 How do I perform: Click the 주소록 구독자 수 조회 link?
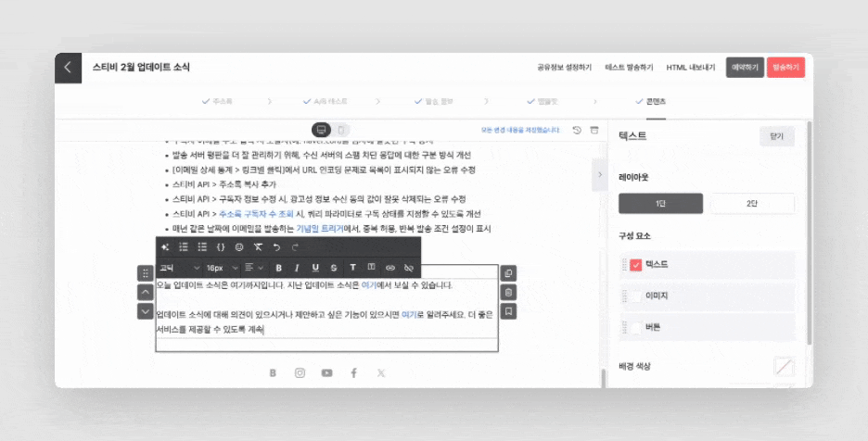point(256,214)
